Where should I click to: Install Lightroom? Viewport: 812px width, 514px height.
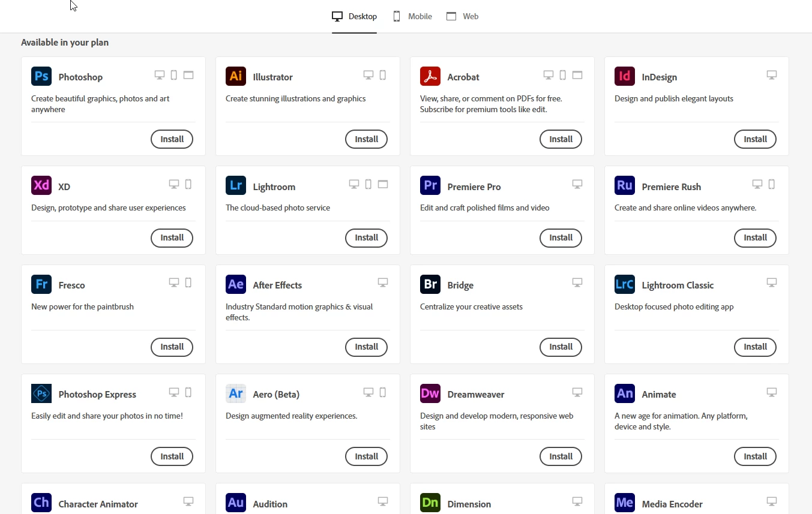coord(366,238)
